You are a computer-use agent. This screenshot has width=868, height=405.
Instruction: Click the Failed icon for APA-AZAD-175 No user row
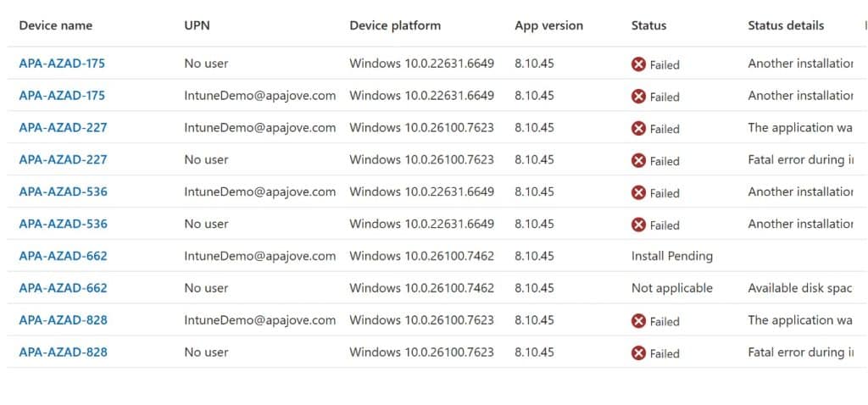(x=638, y=64)
